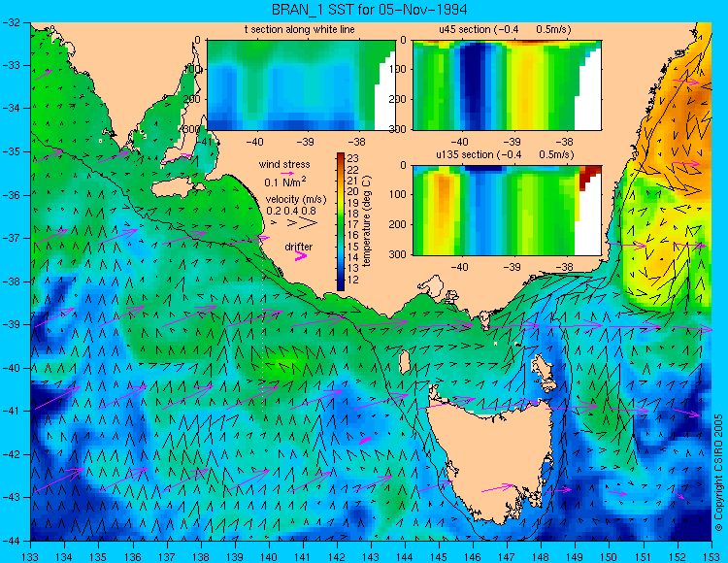Click longitude axis label 143

point(371,557)
